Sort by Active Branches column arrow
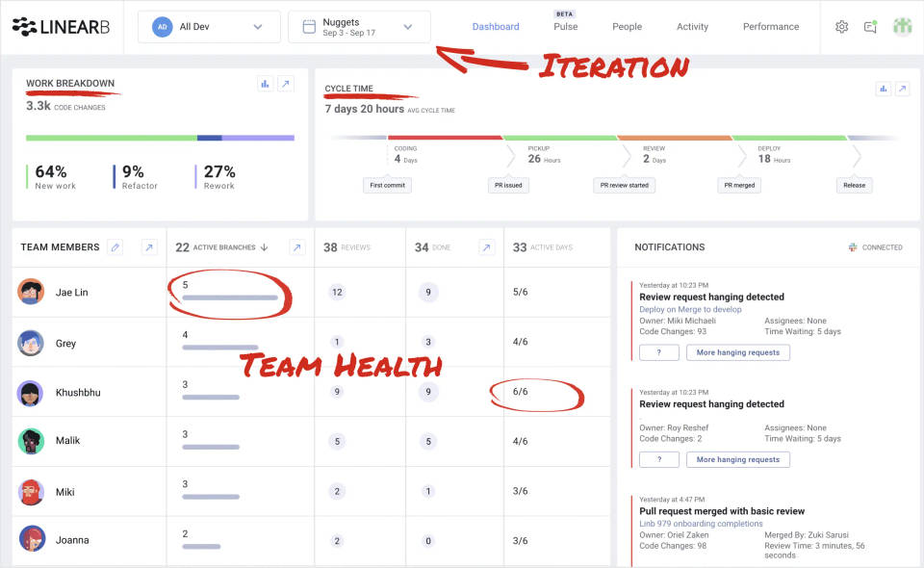Viewport: 924px width, 568px height. pyautogui.click(x=265, y=247)
